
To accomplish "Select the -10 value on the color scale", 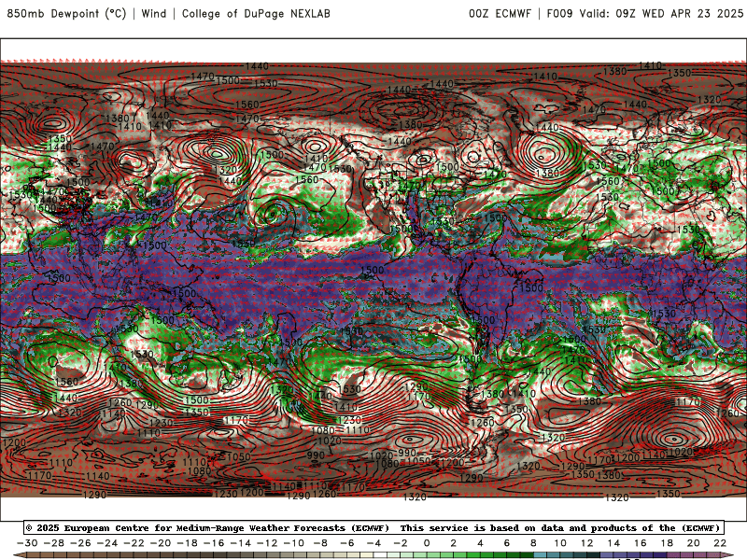I will [x=294, y=543].
